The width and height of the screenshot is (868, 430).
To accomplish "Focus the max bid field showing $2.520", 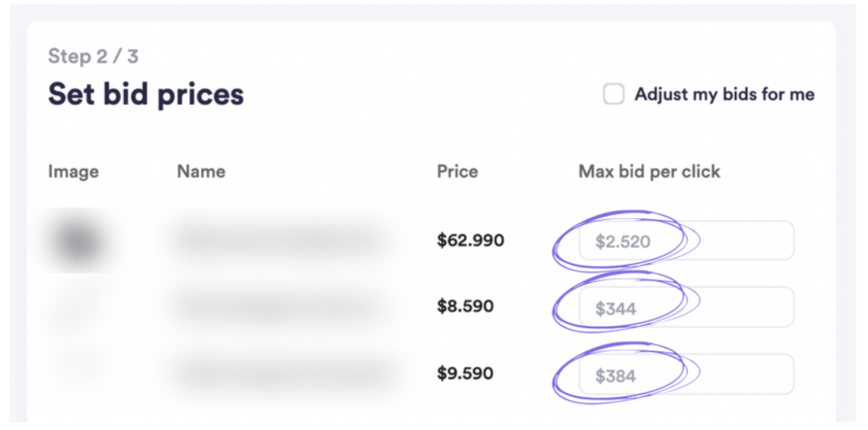I will pyautogui.click(x=686, y=241).
